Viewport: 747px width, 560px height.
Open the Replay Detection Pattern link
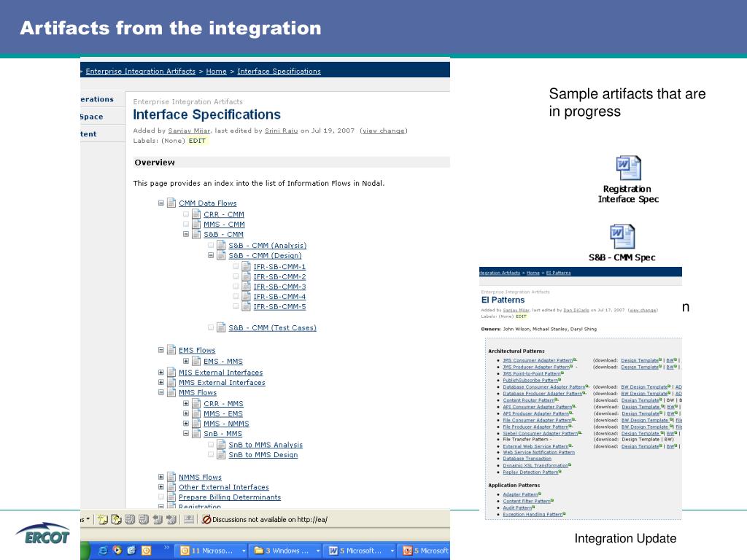530,472
